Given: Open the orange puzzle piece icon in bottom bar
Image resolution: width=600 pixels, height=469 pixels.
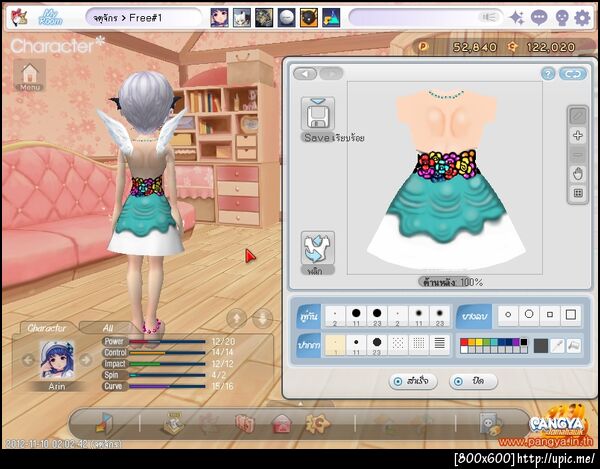Looking at the screenshot, I should (318, 423).
